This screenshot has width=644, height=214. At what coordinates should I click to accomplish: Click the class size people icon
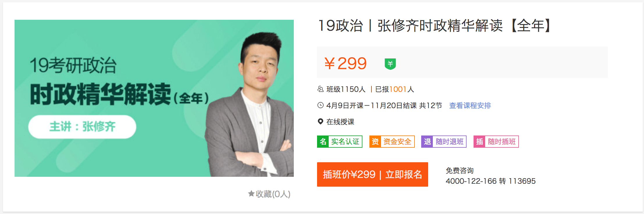320,89
